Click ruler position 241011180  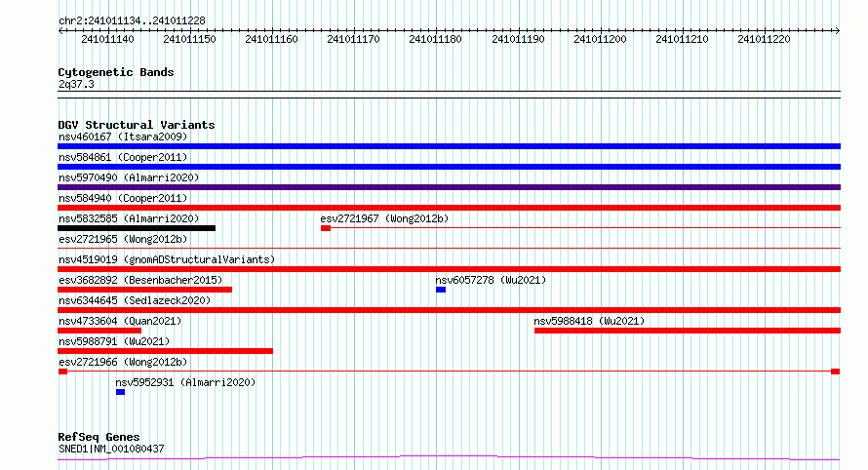pos(435,39)
